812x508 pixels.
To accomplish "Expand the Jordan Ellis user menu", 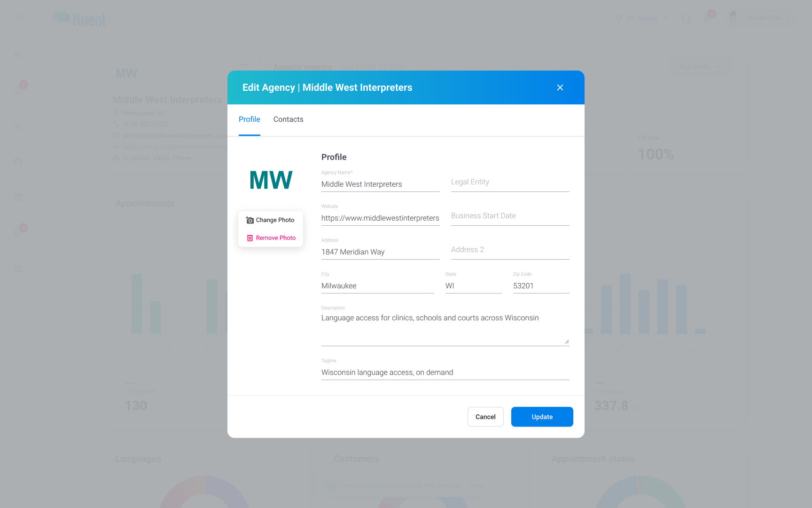I will [789, 18].
